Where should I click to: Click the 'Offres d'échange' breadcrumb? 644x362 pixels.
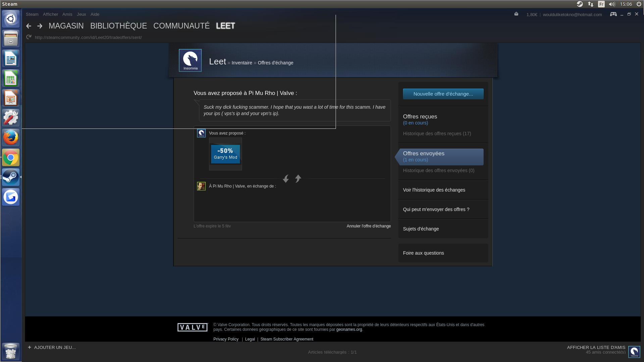[x=275, y=63]
